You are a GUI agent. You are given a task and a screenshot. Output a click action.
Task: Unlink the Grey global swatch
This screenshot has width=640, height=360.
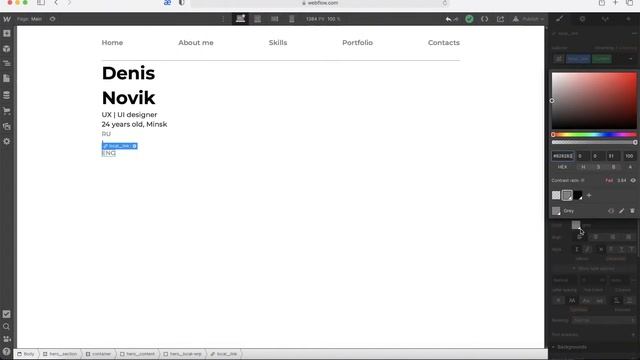pyautogui.click(x=611, y=211)
